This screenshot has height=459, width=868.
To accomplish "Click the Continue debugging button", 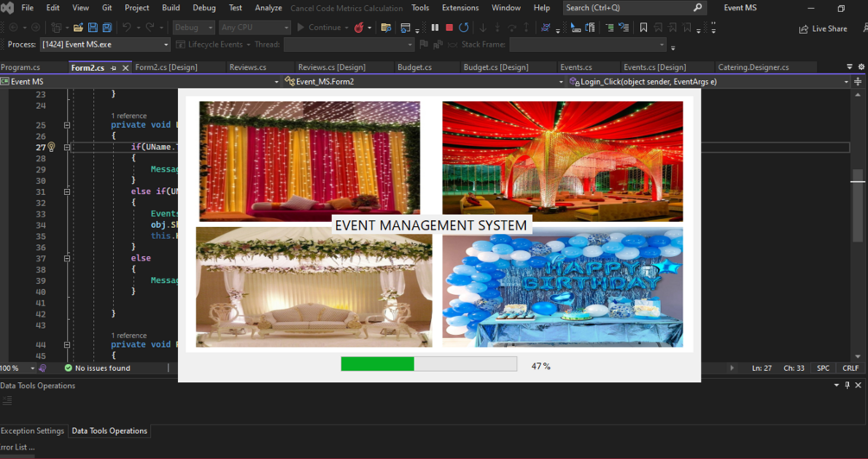I will click(x=320, y=28).
